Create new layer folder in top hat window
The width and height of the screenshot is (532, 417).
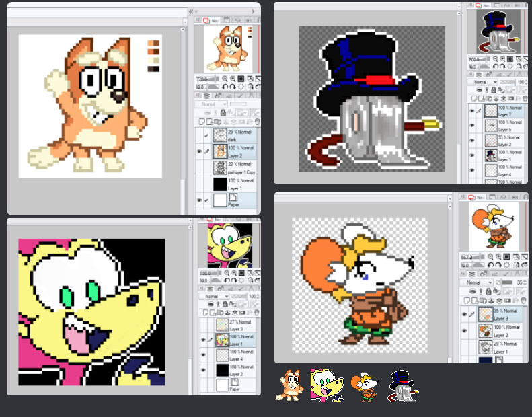(489, 98)
